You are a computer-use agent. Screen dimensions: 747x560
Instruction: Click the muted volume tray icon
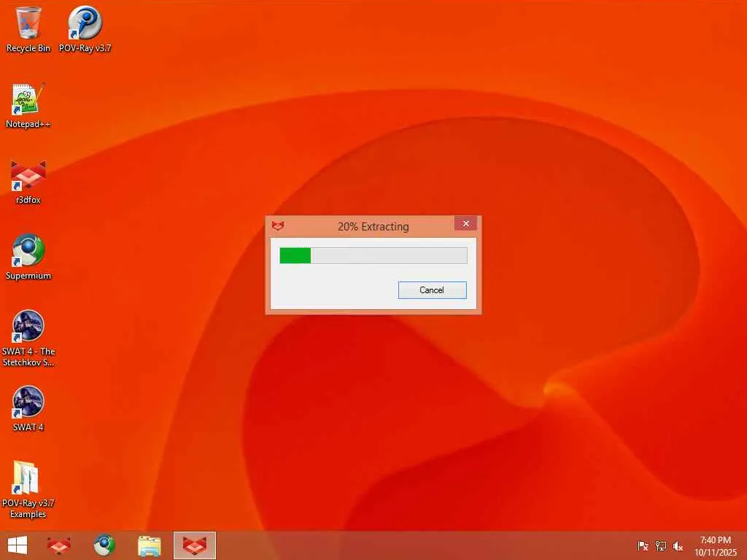click(x=678, y=546)
